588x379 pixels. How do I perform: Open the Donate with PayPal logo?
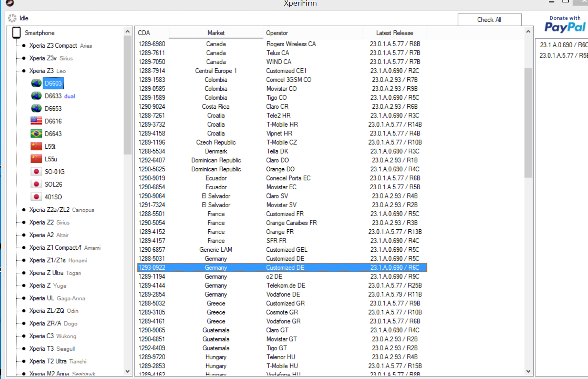[565, 24]
